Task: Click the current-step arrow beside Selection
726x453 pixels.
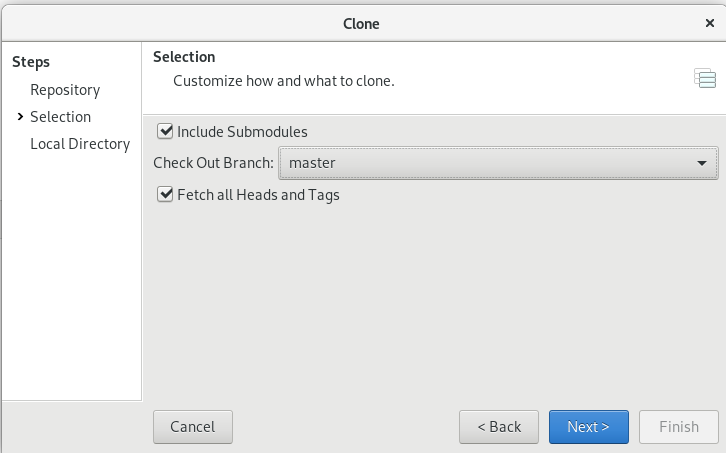Action: click(x=20, y=117)
